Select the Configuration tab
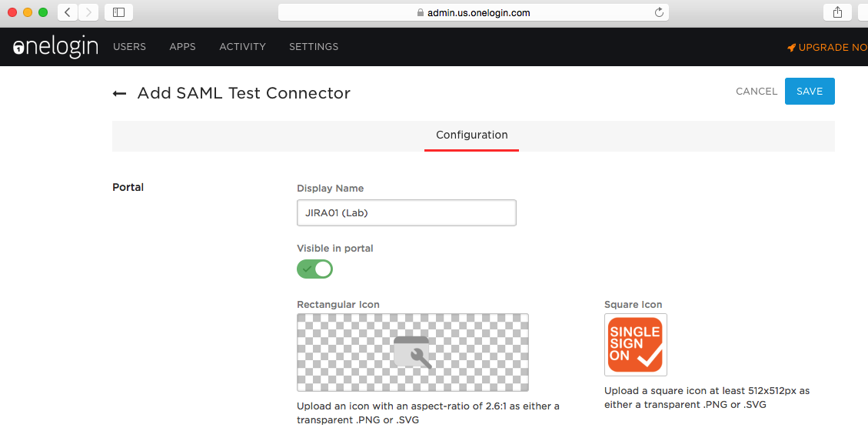 point(471,135)
